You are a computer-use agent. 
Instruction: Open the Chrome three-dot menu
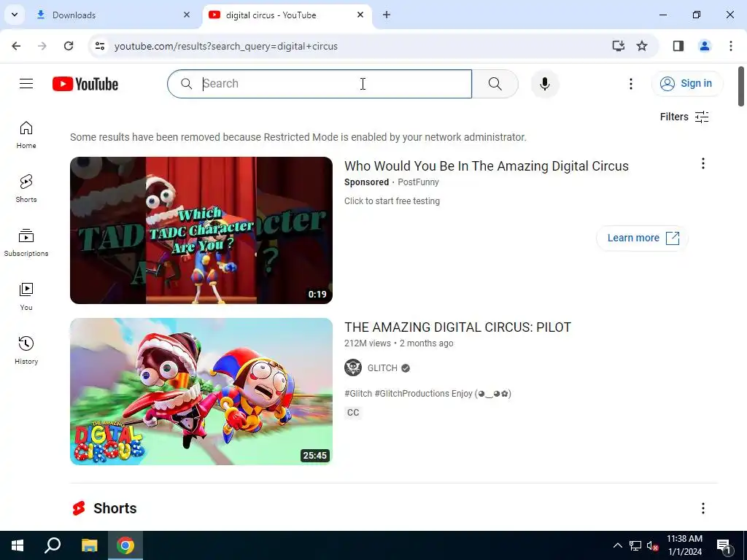[x=731, y=46]
